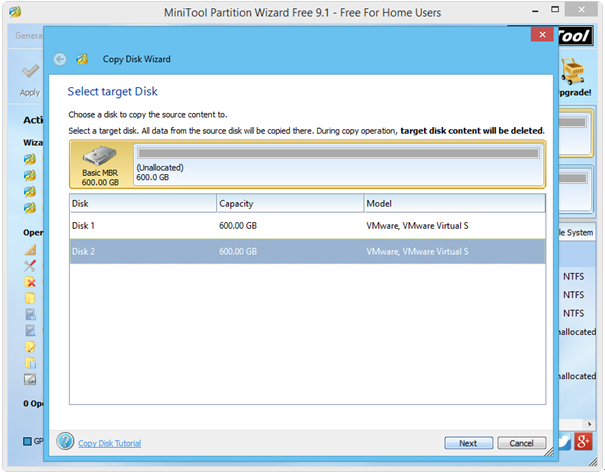
Task: Click the MiniTool app icon in title bar
Action: click(15, 12)
